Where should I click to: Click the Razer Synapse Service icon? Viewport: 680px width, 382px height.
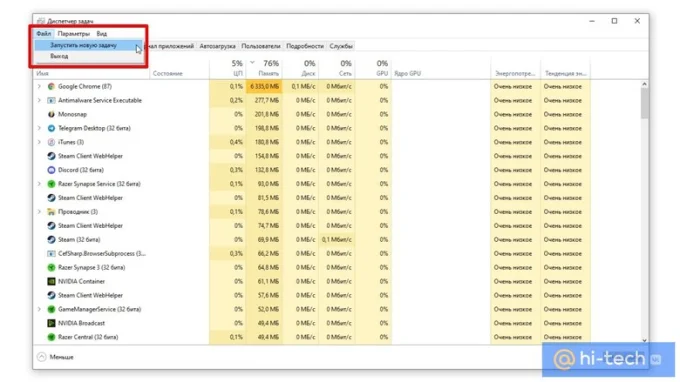point(51,184)
